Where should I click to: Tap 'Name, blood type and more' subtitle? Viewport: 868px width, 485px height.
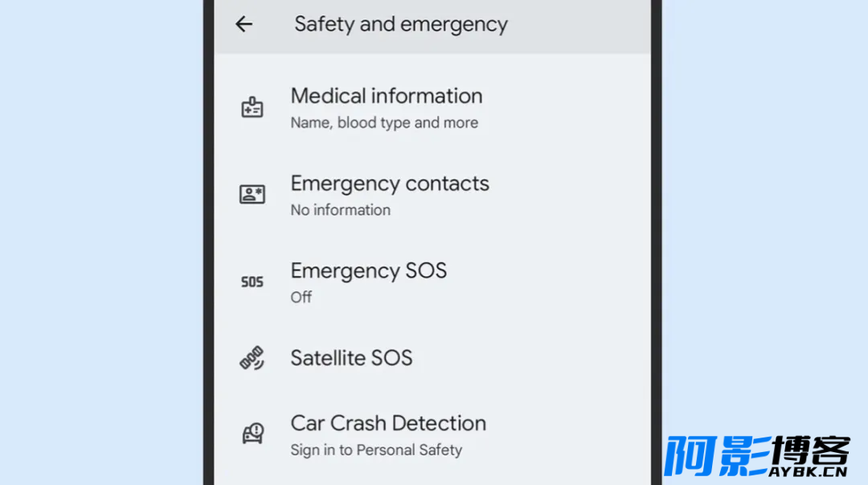click(x=384, y=122)
